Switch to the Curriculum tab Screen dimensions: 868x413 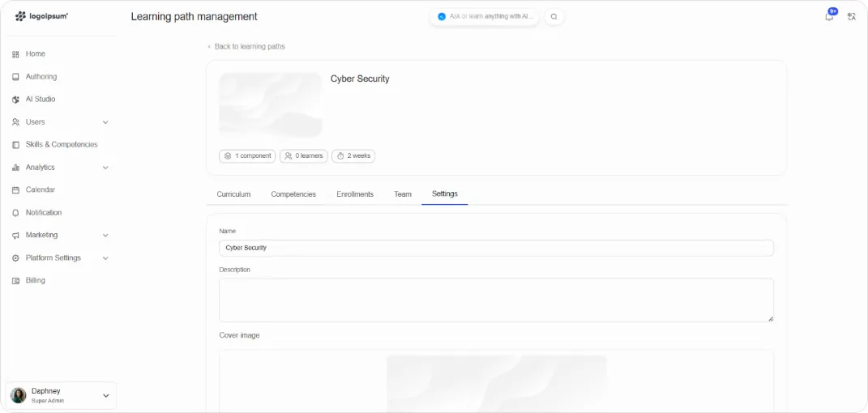click(233, 194)
